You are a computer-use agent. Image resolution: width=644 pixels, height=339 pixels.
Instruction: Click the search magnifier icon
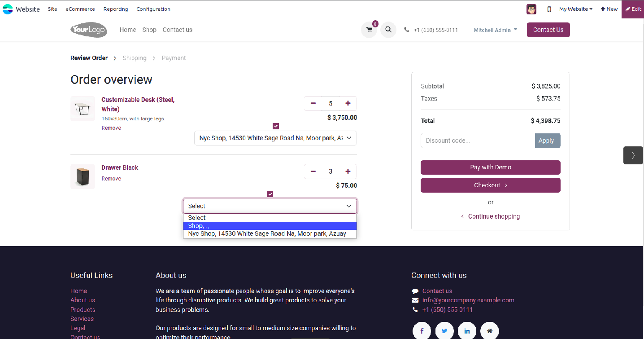[388, 30]
